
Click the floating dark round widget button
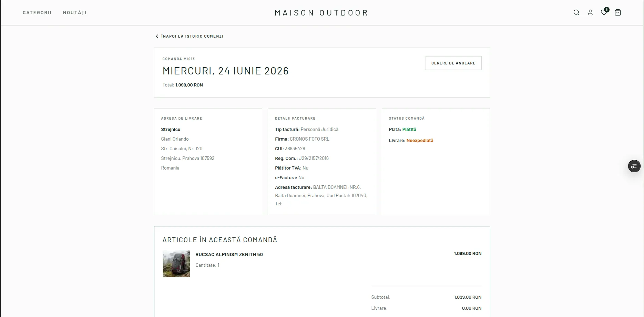634,166
